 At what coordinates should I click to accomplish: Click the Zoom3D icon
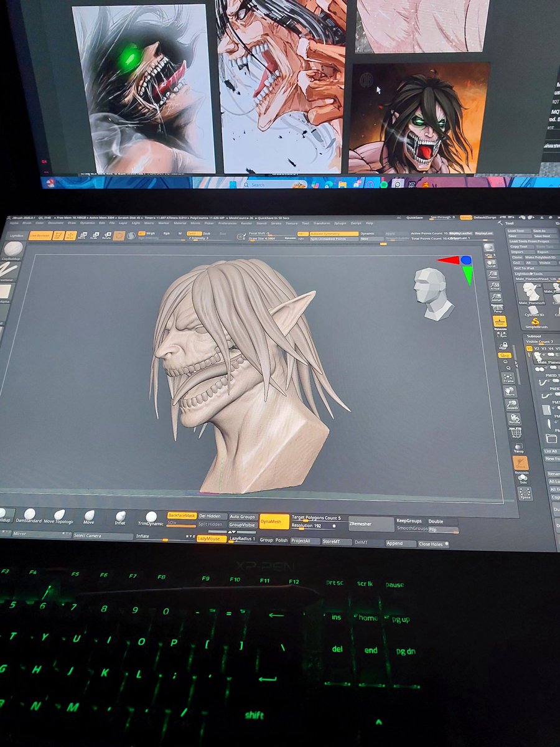click(511, 406)
